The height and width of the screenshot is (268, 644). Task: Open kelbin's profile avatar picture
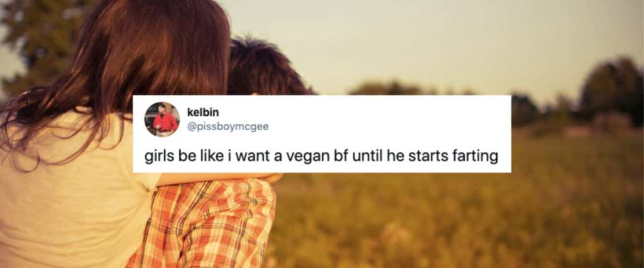click(x=162, y=119)
